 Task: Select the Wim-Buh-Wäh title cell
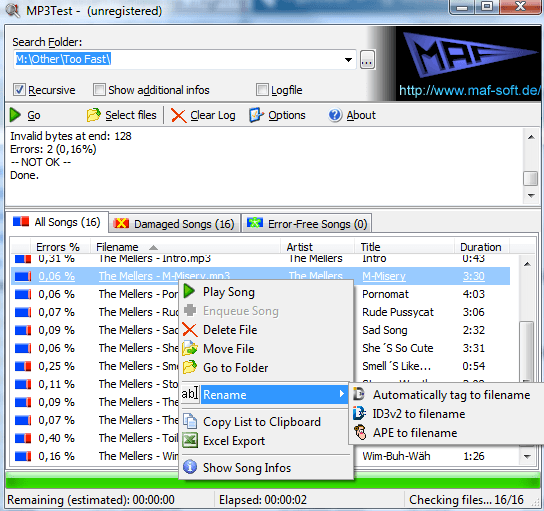pyautogui.click(x=396, y=456)
